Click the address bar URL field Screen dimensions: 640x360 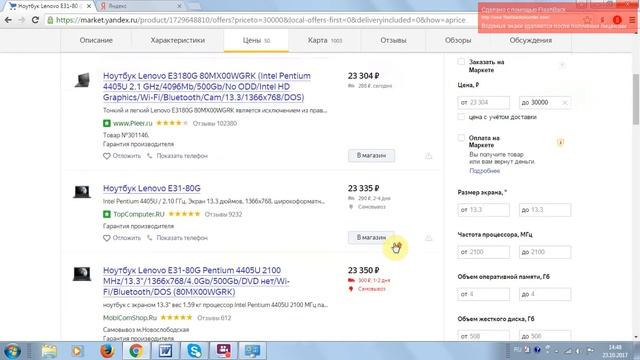click(x=260, y=20)
